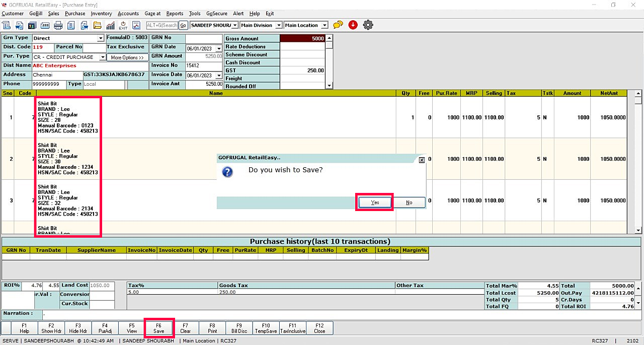
Task: Open the Inventory menu
Action: pyautogui.click(x=101, y=14)
